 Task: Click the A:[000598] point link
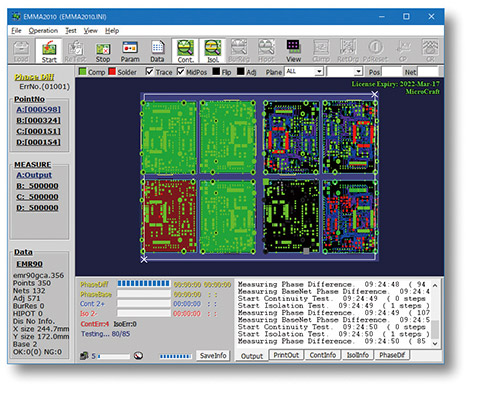click(x=39, y=110)
